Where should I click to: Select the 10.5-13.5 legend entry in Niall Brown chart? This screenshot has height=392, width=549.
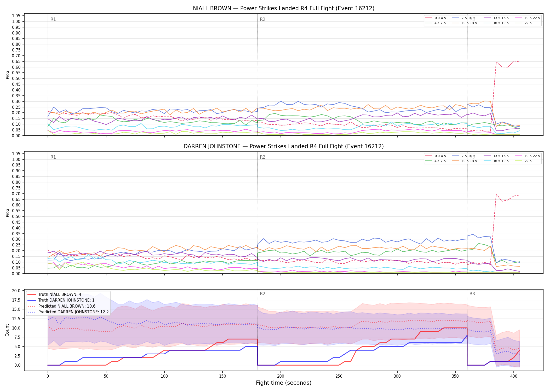[465, 23]
